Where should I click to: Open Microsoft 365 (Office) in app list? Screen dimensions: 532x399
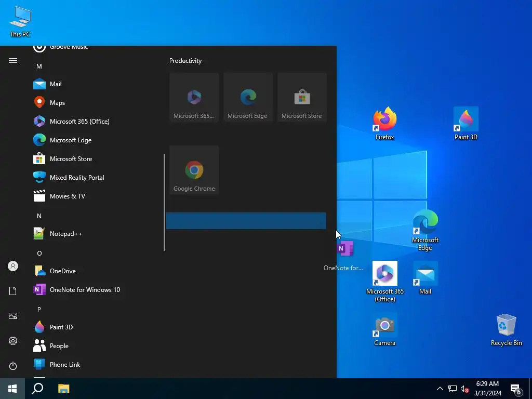pos(95,121)
